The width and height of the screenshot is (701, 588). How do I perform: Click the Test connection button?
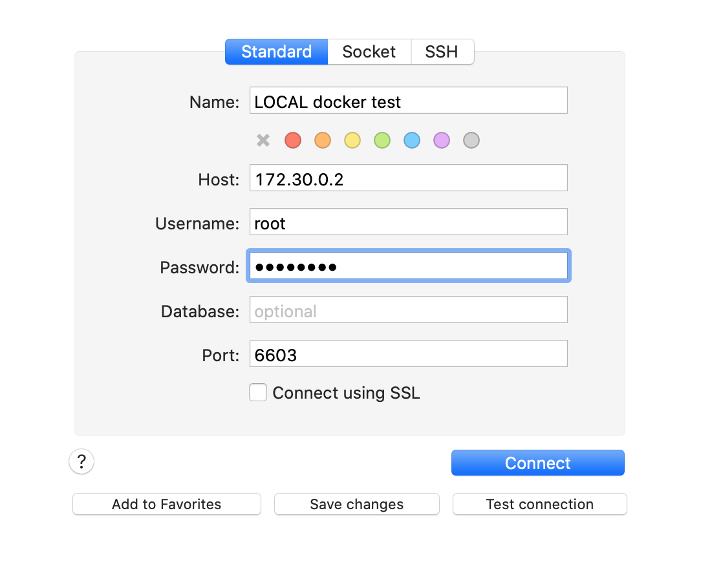pyautogui.click(x=539, y=505)
